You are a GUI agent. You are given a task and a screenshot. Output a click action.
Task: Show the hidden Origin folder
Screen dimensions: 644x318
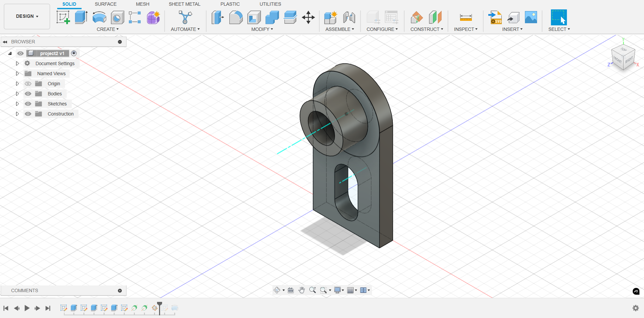click(x=28, y=84)
